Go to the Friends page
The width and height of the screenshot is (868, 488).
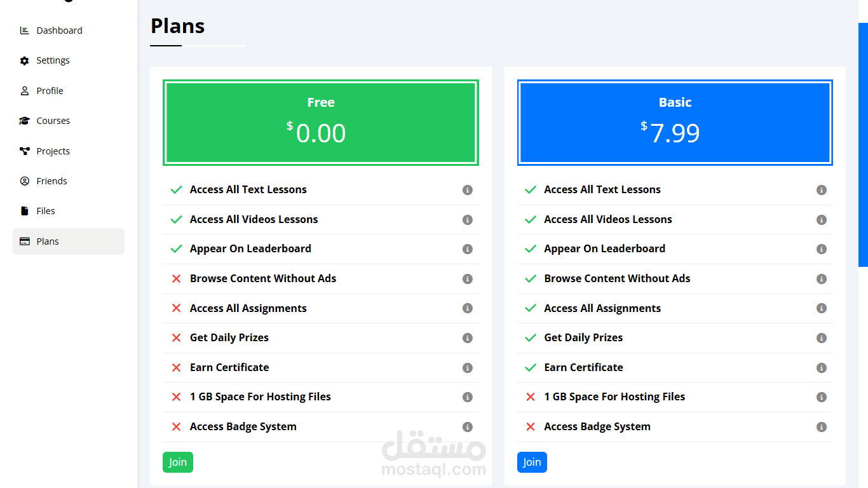(69, 181)
